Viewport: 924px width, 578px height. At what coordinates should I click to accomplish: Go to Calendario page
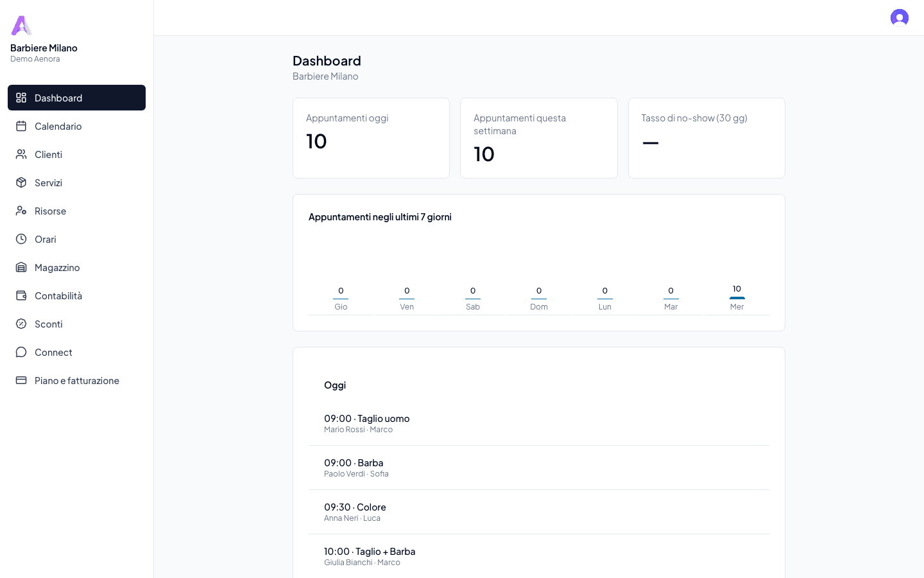click(x=76, y=126)
